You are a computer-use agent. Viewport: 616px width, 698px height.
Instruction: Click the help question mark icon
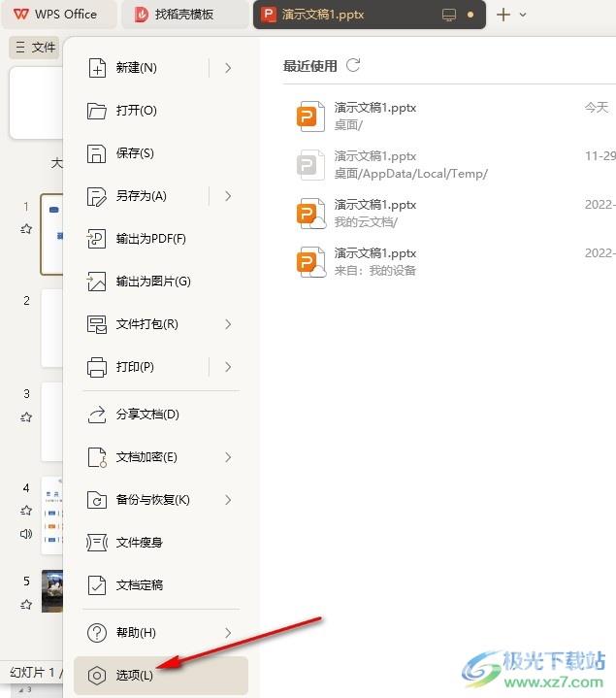[96, 633]
